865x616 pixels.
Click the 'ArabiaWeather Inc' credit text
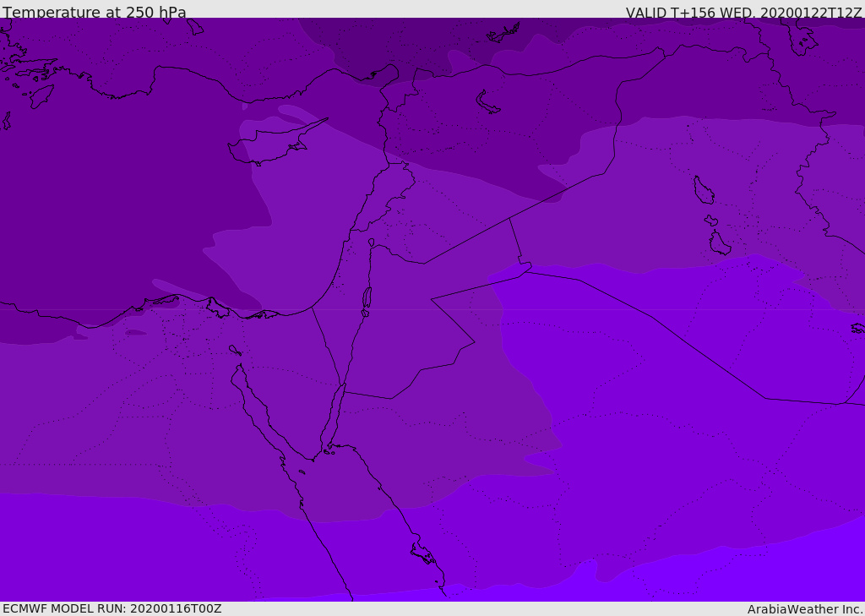pos(803,609)
